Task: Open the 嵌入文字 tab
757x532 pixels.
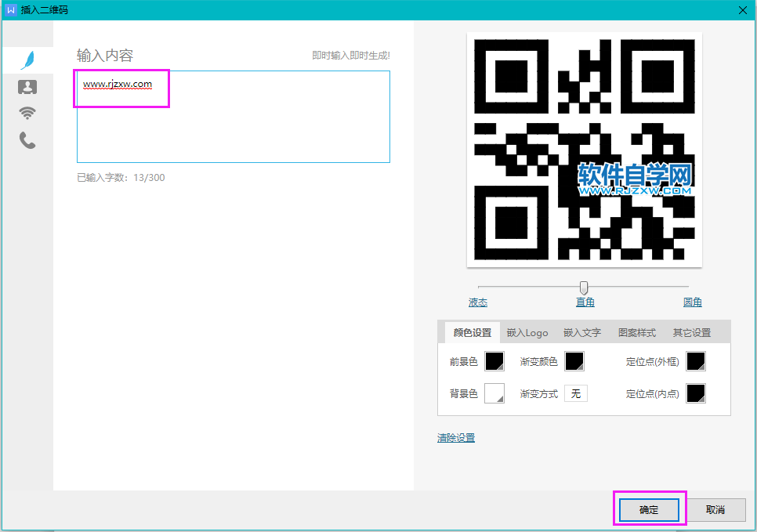Action: (x=581, y=332)
